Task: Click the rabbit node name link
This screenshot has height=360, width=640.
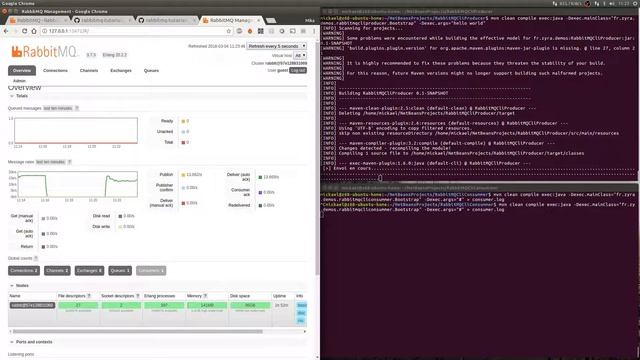Action: pyautogui.click(x=32, y=305)
